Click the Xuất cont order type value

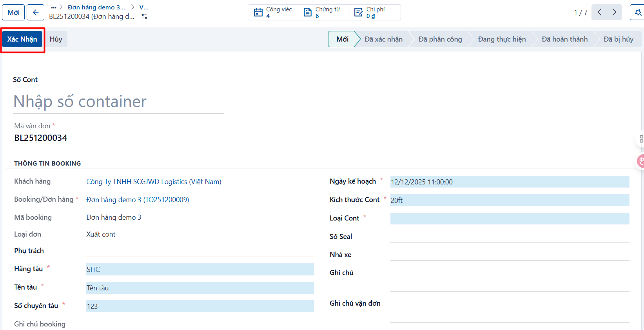click(101, 234)
